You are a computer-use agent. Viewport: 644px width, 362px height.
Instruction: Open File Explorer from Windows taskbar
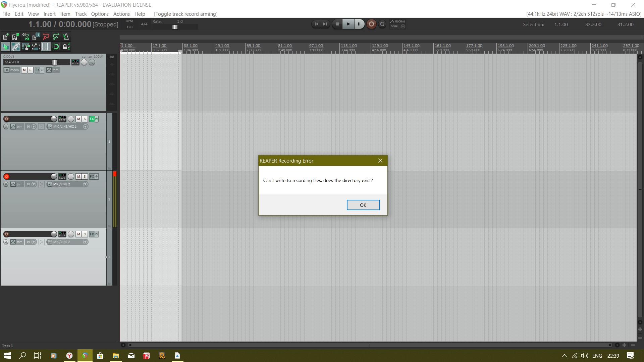(115, 356)
